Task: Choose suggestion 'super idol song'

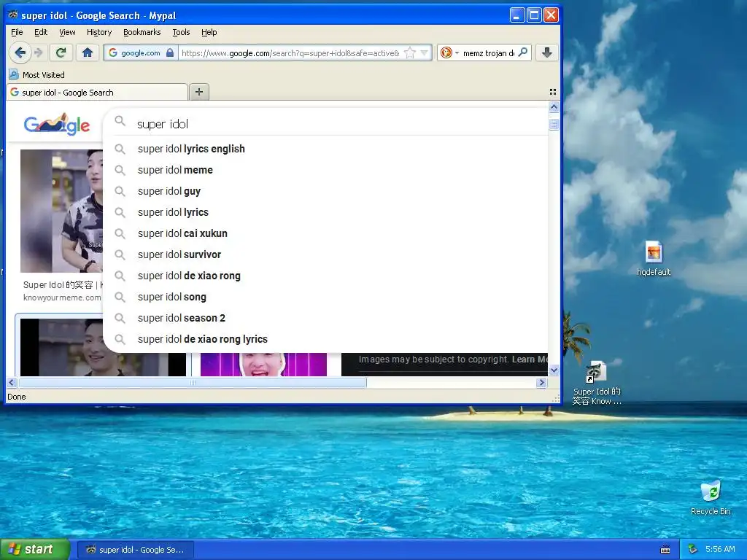Action: [x=325, y=297]
